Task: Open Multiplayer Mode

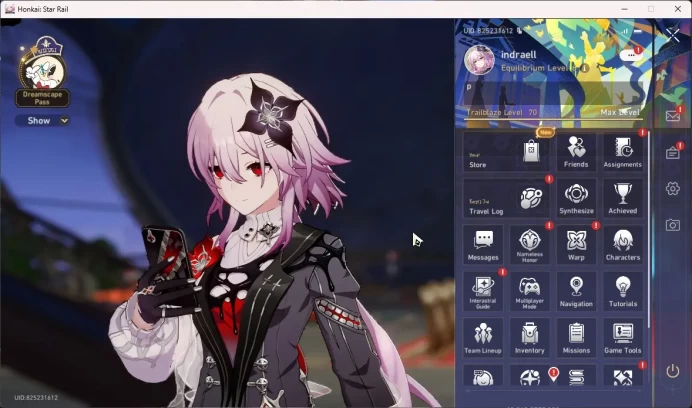Action: [x=530, y=291]
